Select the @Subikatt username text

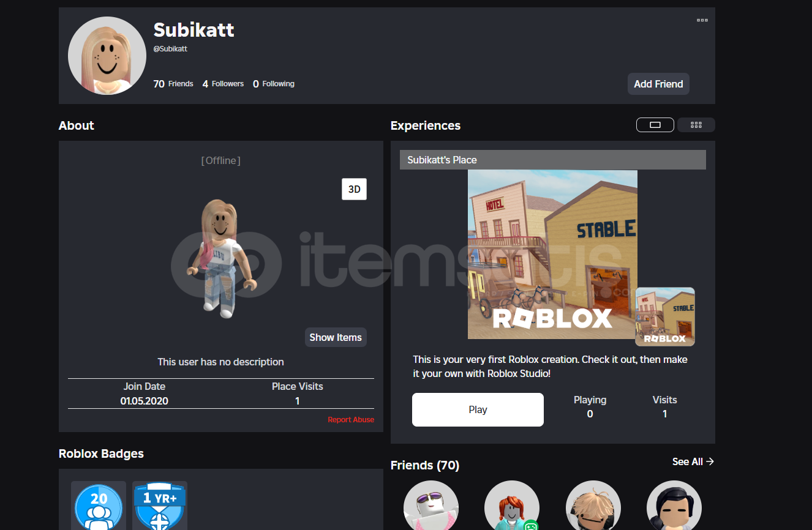point(170,48)
